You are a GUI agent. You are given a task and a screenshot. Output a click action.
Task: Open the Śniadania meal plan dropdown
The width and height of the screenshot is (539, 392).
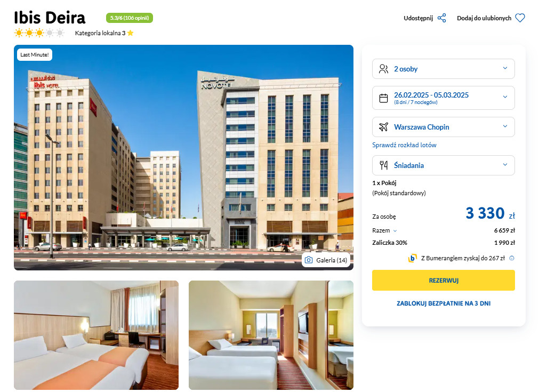pos(443,165)
